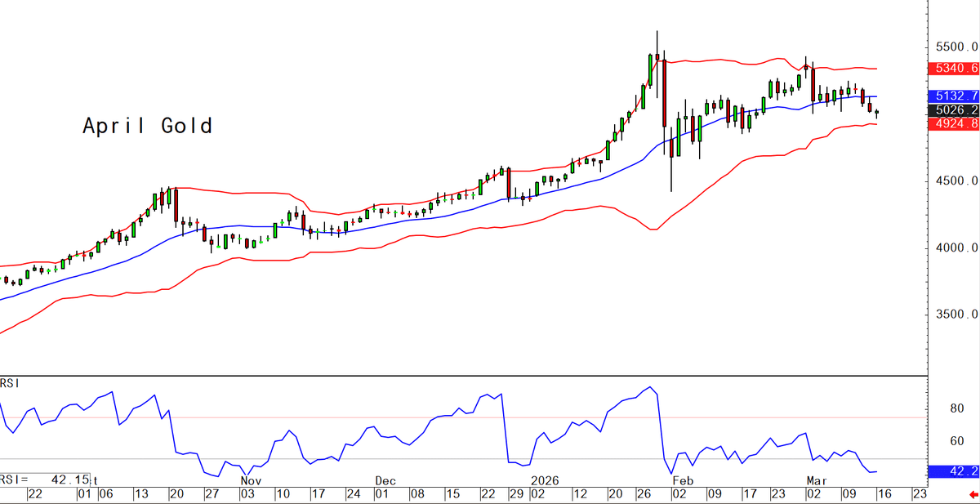This screenshot has height=504, width=980.
Task: Click the red 4924.8 lower band tag
Action: 953,123
